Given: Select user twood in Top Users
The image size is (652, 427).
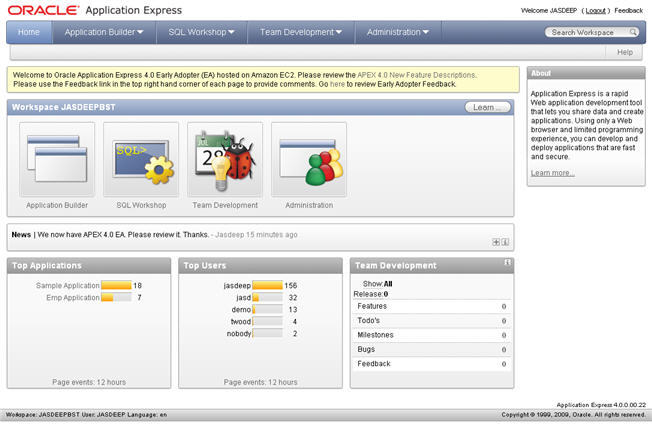Looking at the screenshot, I should (241, 321).
